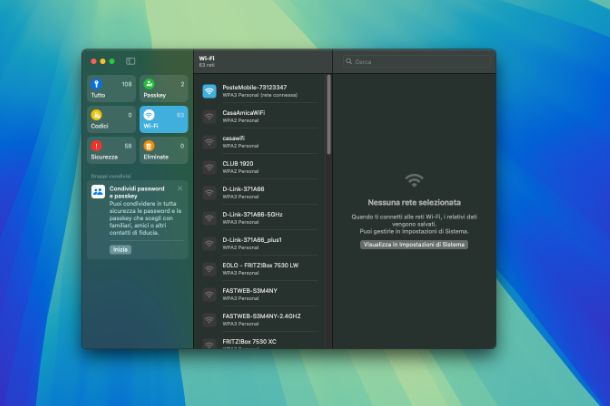Image resolution: width=610 pixels, height=406 pixels.
Task: Select the FASTWEB-S3M4NY-2.4GHZ network
Action: point(261,320)
